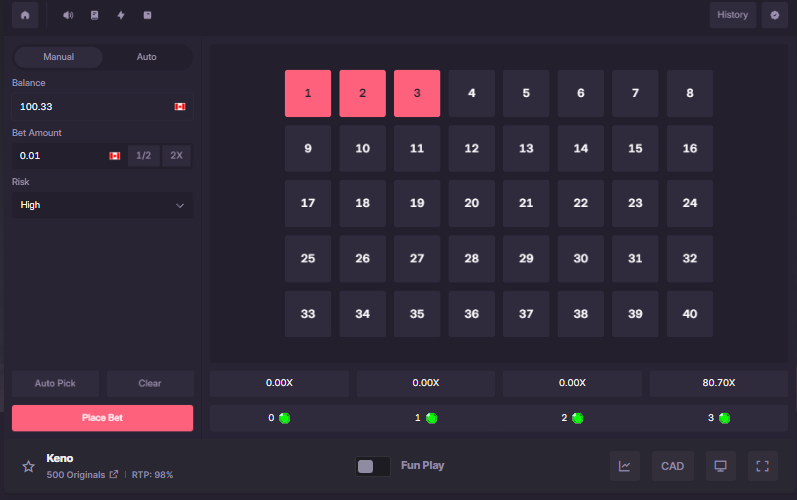The height and width of the screenshot is (500, 797).
Task: Click the Canadian flag in Balance field
Action: point(180,107)
